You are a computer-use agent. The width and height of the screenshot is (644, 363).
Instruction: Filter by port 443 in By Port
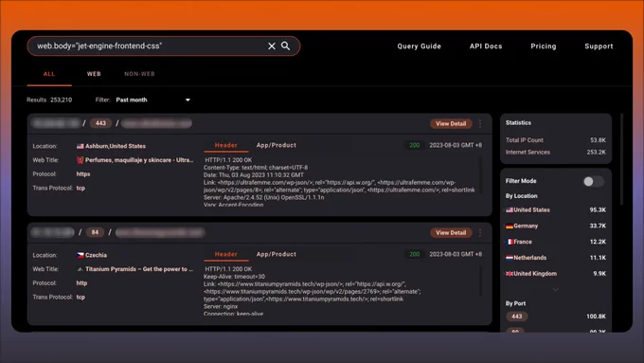(517, 317)
